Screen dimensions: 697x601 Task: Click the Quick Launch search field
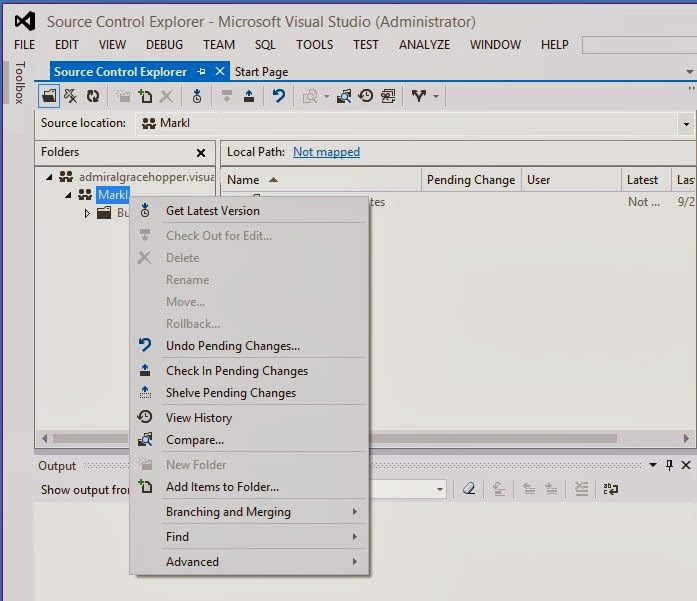tap(639, 45)
